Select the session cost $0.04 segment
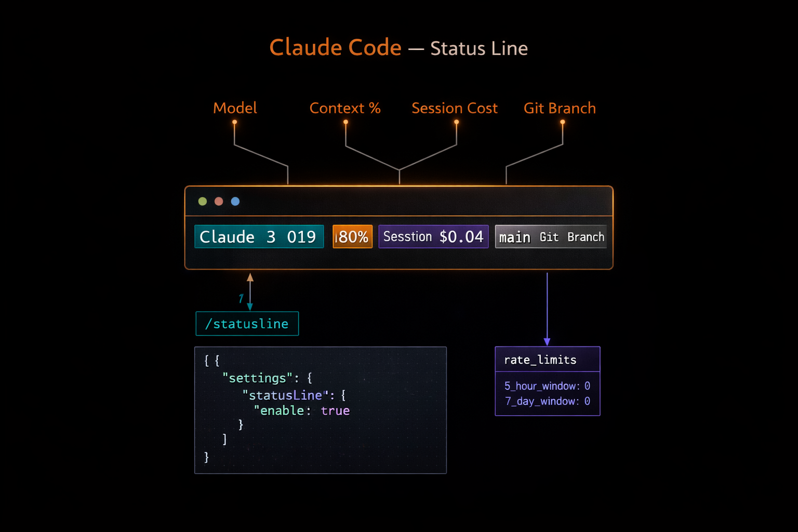Image resolution: width=798 pixels, height=532 pixels. 433,237
